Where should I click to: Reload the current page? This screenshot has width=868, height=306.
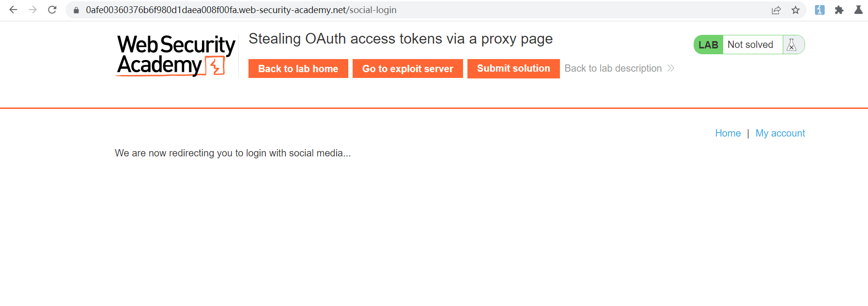[52, 10]
